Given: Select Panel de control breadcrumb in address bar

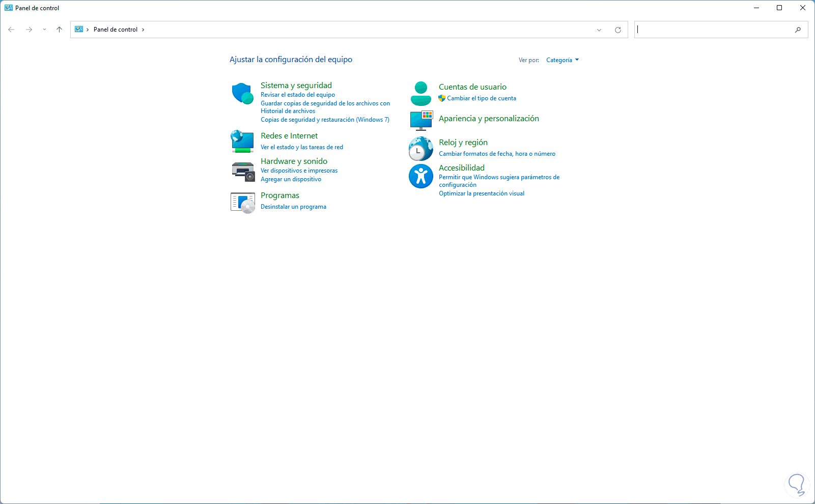Looking at the screenshot, I should tap(116, 30).
